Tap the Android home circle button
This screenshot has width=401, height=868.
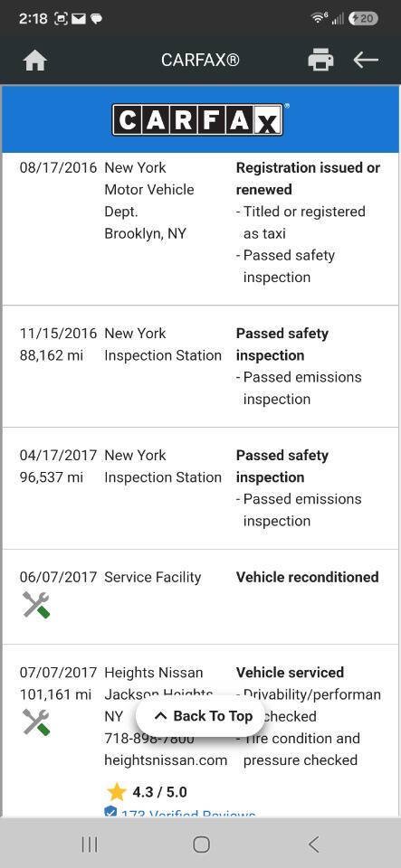(x=201, y=844)
